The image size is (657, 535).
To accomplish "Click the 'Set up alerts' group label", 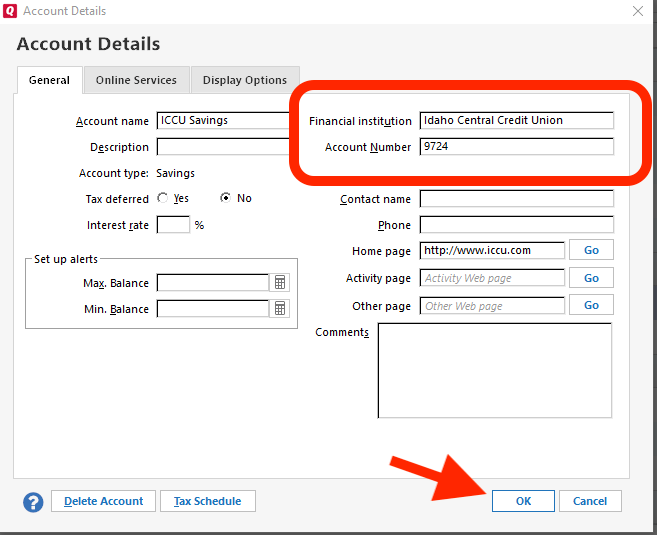I will tap(66, 259).
